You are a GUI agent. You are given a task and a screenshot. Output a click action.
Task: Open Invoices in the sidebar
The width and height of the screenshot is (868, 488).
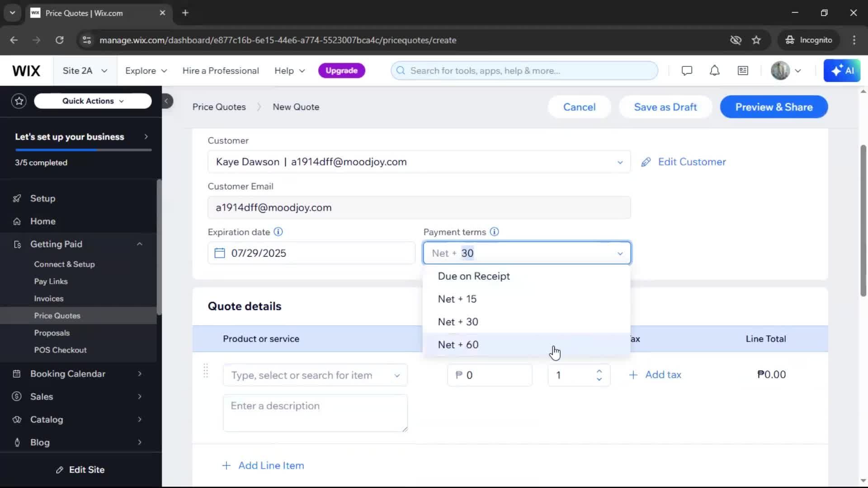(x=49, y=299)
